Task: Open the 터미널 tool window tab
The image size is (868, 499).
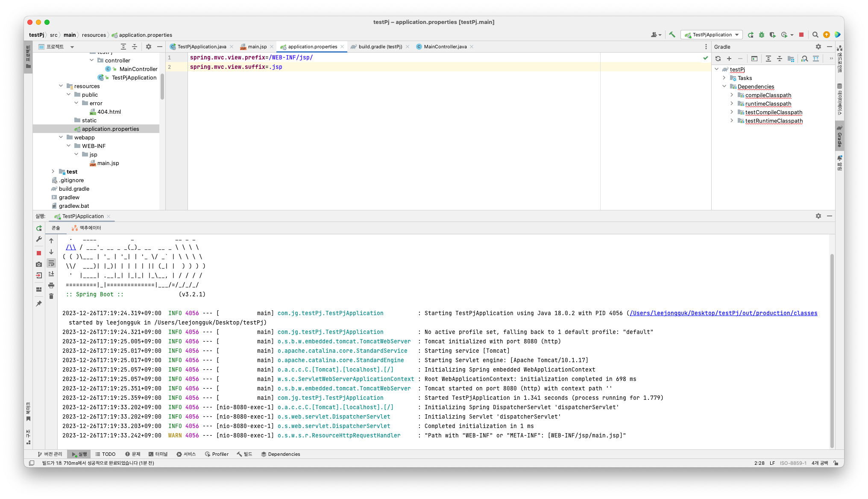Action: pos(158,454)
